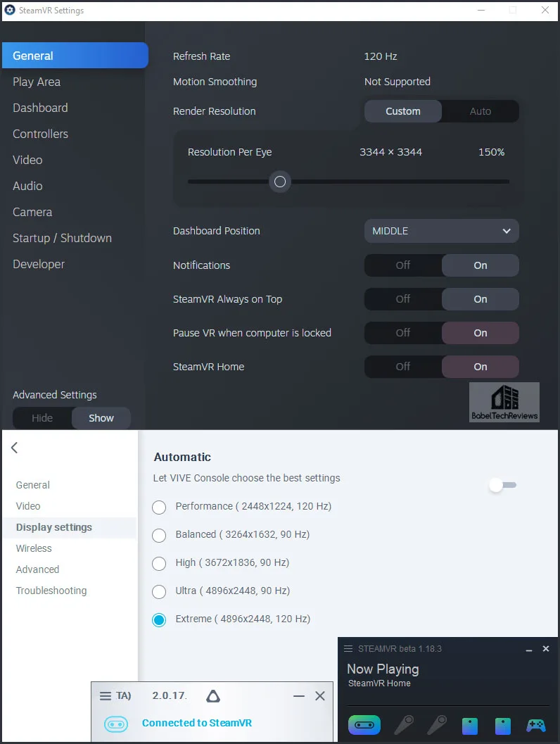Open the Developer settings tab
Viewport: 560px width, 744px height.
(x=39, y=264)
